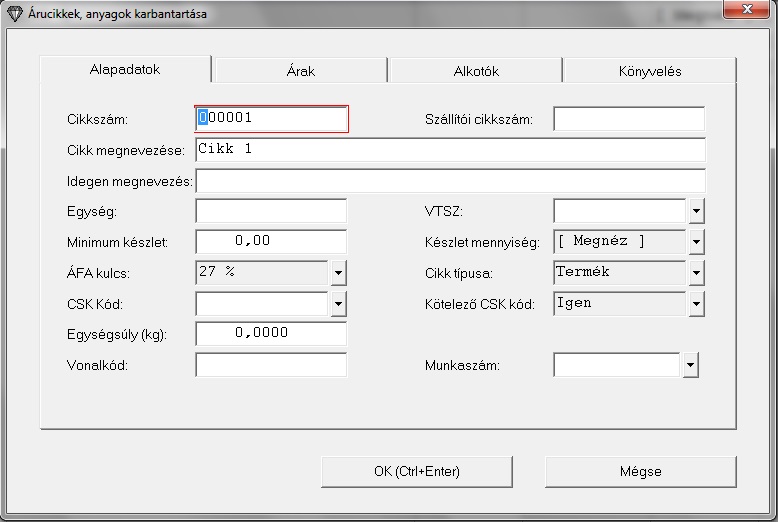Expand the Cikk típusa dropdown
The width and height of the screenshot is (778, 522).
point(697,273)
